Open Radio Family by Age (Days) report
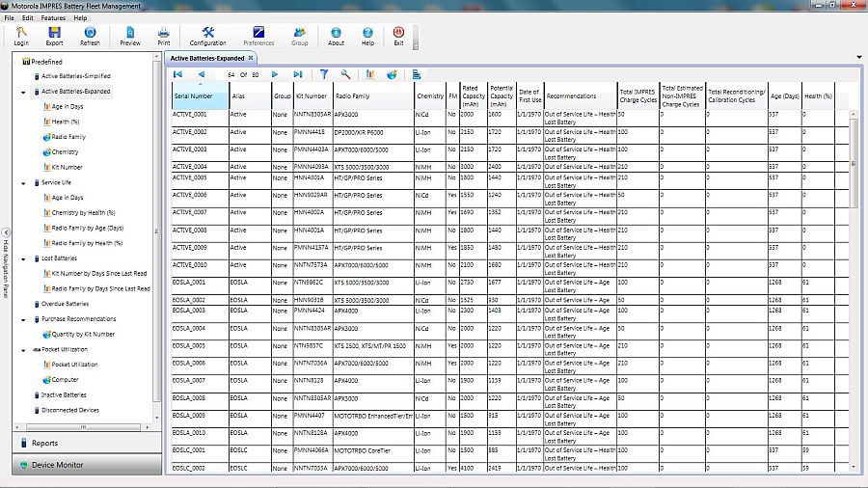This screenshot has width=868, height=488. [x=88, y=228]
